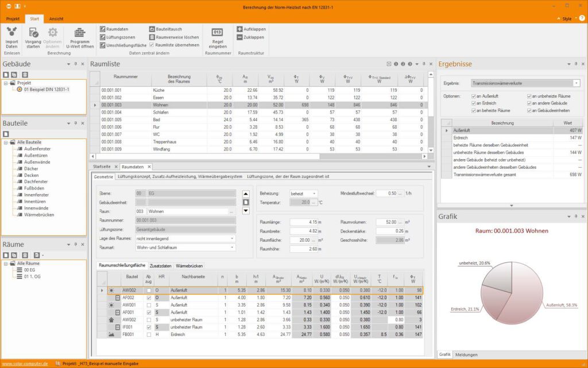This screenshot has width=588, height=368.
Task: Click the up arrow button beside Ebene field
Action: pyautogui.click(x=246, y=193)
